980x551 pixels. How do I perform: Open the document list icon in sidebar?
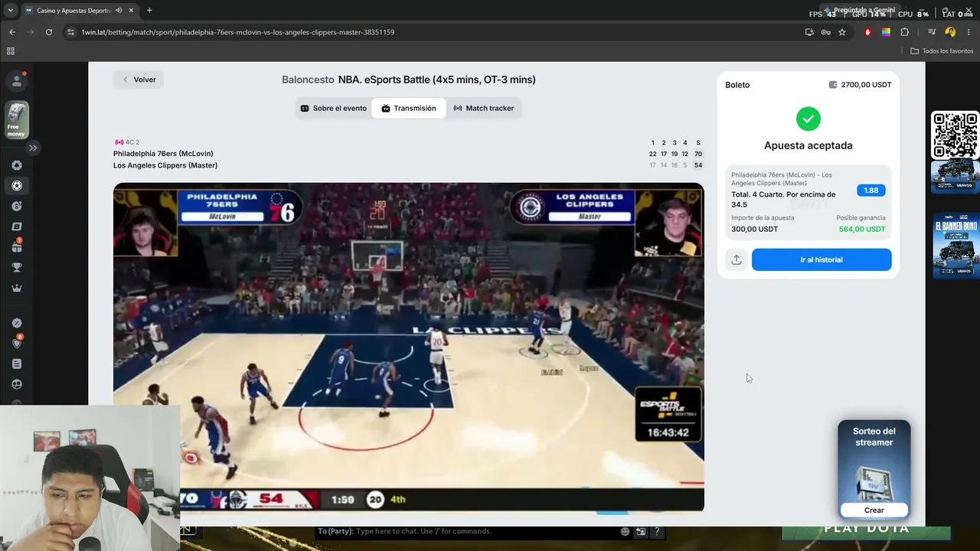pos(17,364)
